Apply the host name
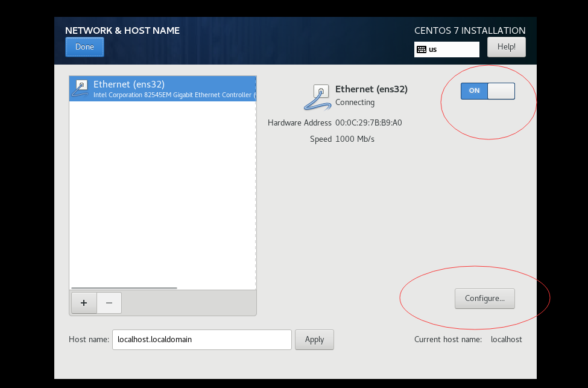 tap(314, 340)
